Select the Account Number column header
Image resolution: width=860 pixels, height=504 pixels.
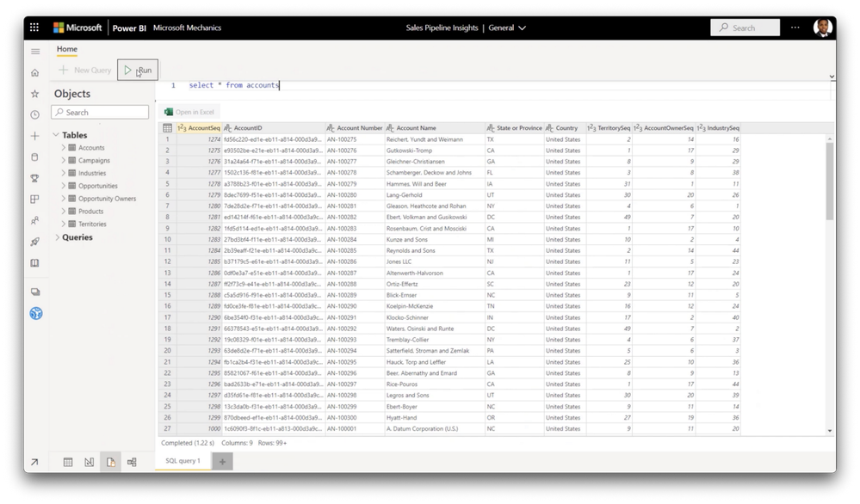point(355,128)
